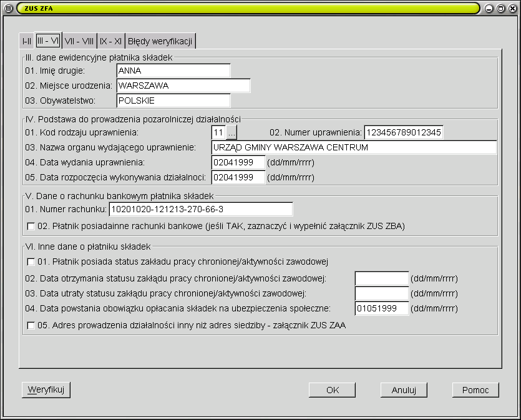The width and height of the screenshot is (521, 420).
Task: Click the Imię drugie field containing ANNA
Action: click(x=173, y=71)
